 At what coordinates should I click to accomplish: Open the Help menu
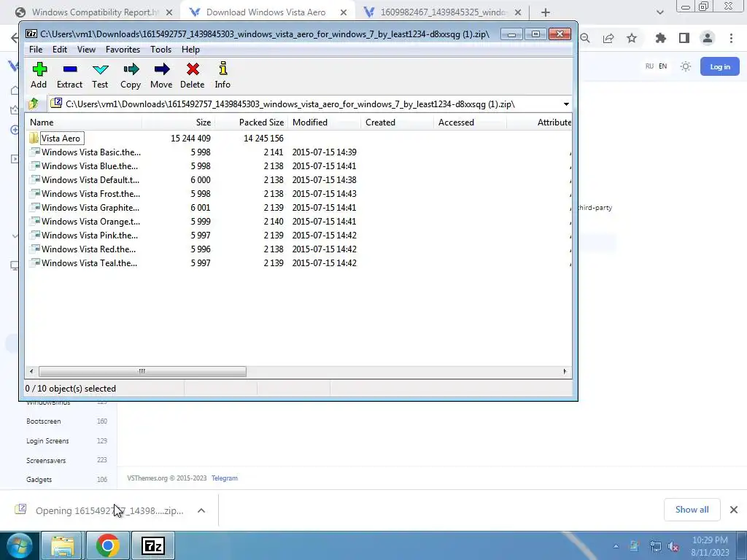tap(190, 50)
